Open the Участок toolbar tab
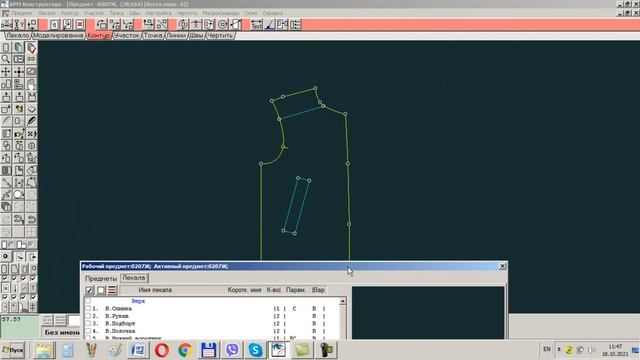The height and width of the screenshot is (360, 640). (127, 36)
